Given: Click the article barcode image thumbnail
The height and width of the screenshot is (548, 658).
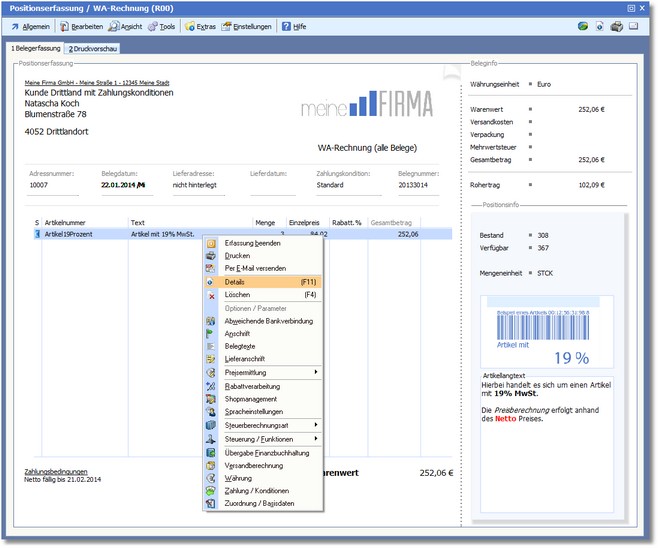Looking at the screenshot, I should [544, 327].
